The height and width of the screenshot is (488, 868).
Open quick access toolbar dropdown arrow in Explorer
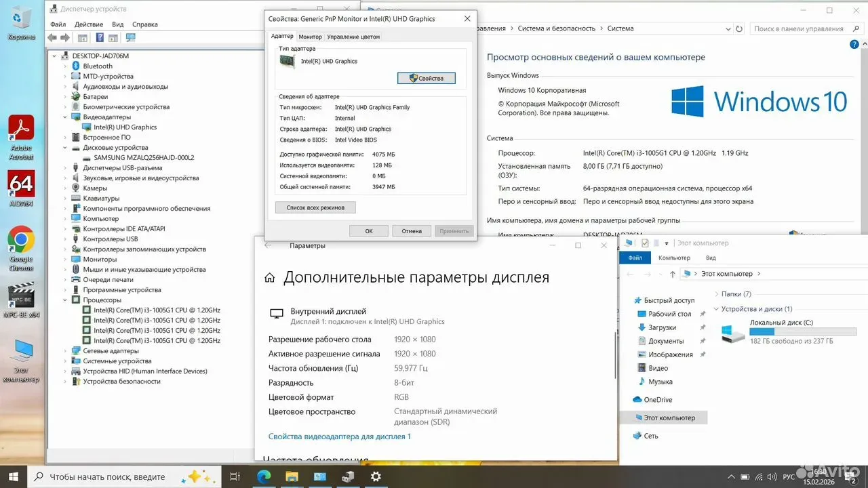click(667, 243)
